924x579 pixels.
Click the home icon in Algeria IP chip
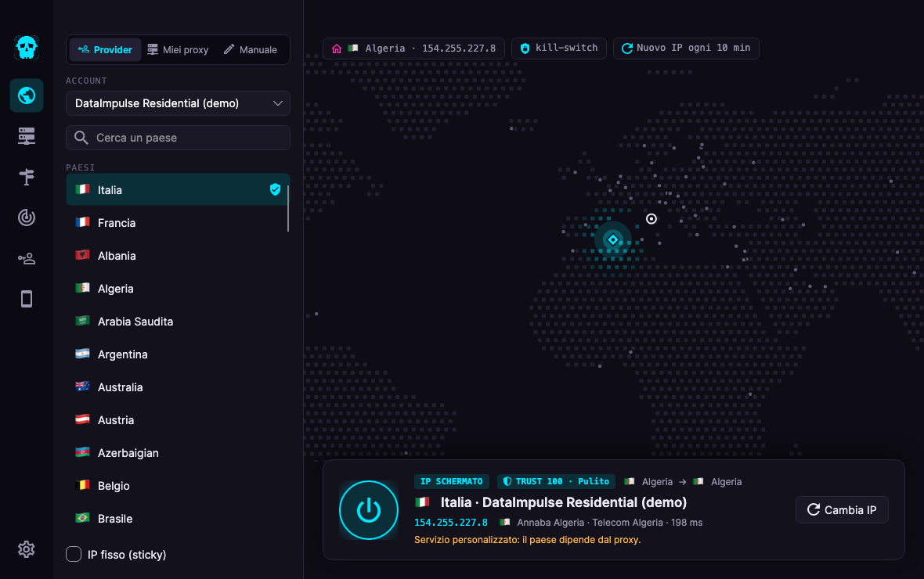pyautogui.click(x=337, y=49)
